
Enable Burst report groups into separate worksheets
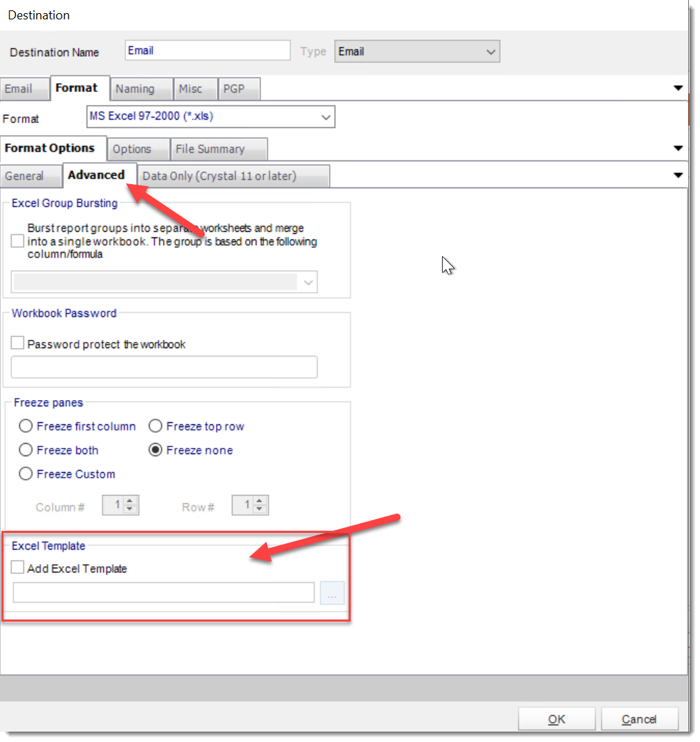point(17,241)
